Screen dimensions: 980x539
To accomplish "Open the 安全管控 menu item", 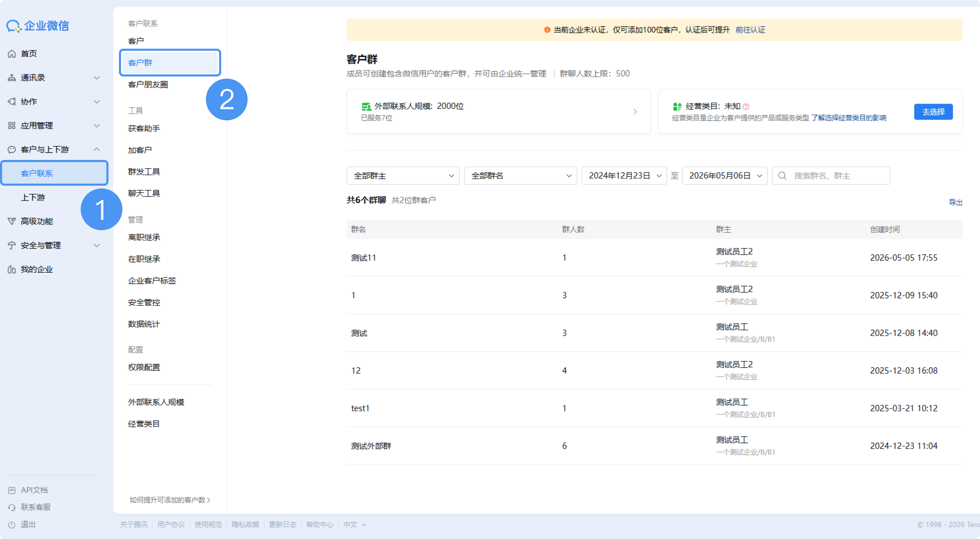I will point(144,303).
